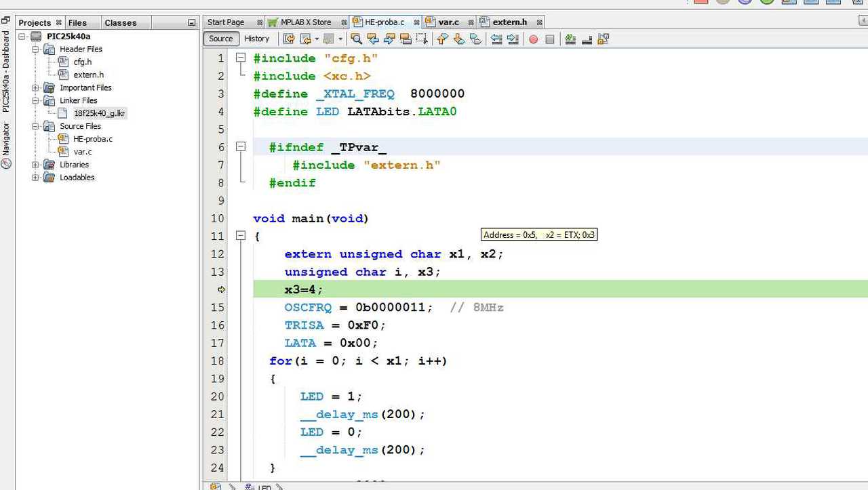Uncomment the selected lines

tap(587, 39)
